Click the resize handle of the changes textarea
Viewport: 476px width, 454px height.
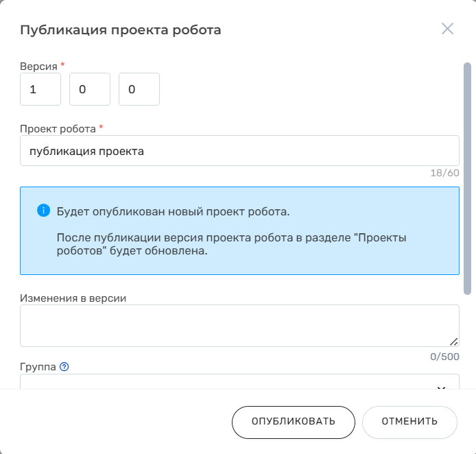[x=454, y=342]
